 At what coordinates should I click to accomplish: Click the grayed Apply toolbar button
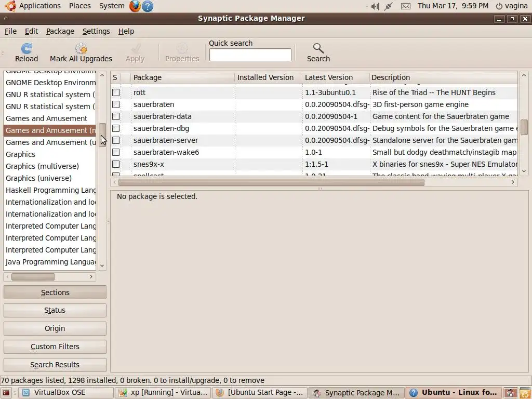pos(135,53)
